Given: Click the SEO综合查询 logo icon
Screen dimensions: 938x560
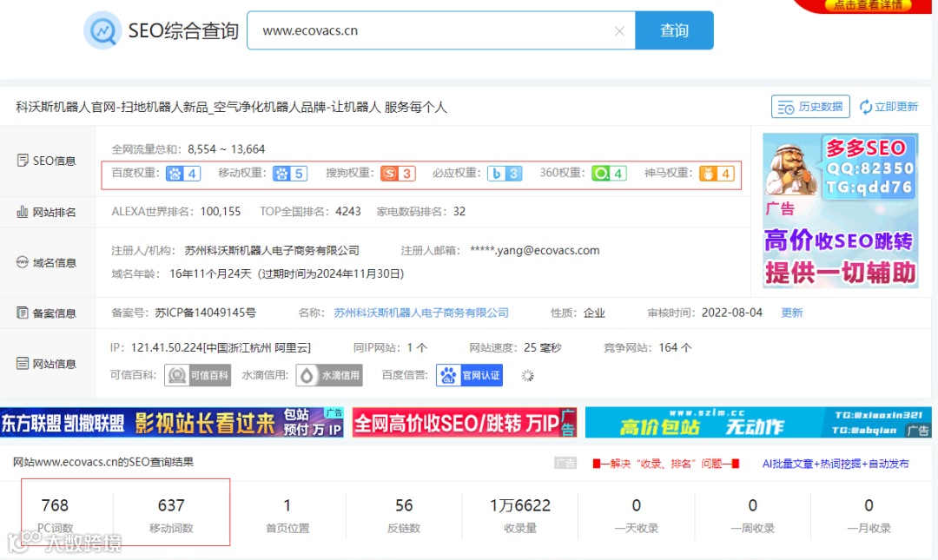Looking at the screenshot, I should pyautogui.click(x=102, y=30).
